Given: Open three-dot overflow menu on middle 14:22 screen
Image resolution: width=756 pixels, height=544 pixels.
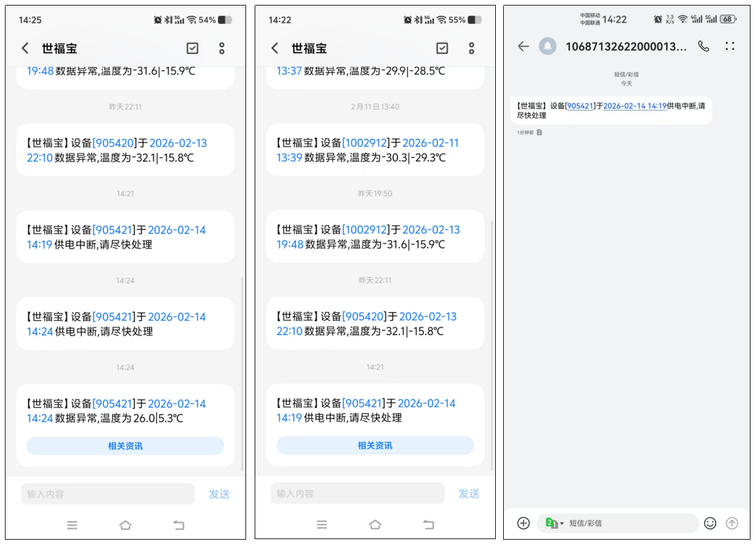Looking at the screenshot, I should point(471,49).
